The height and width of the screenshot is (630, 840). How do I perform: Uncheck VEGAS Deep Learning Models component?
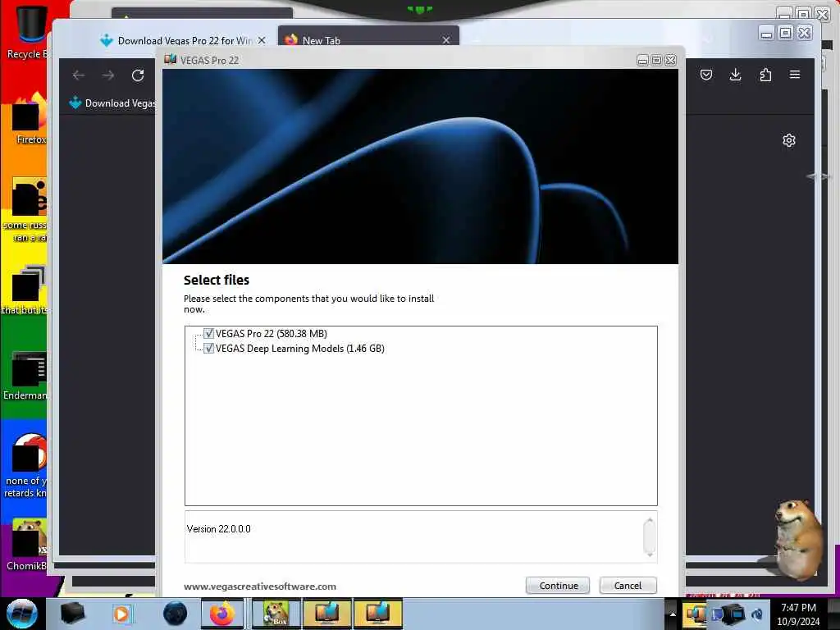pos(209,348)
